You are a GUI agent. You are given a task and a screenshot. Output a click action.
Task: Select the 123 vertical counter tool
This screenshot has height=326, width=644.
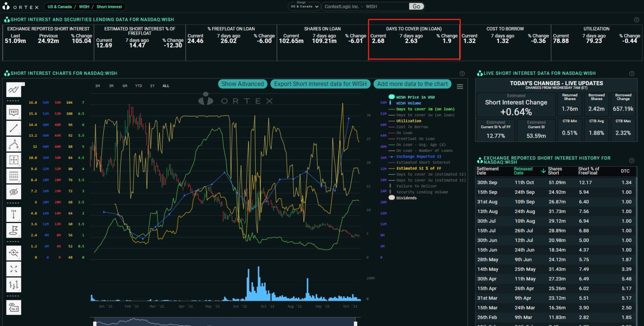point(14,215)
